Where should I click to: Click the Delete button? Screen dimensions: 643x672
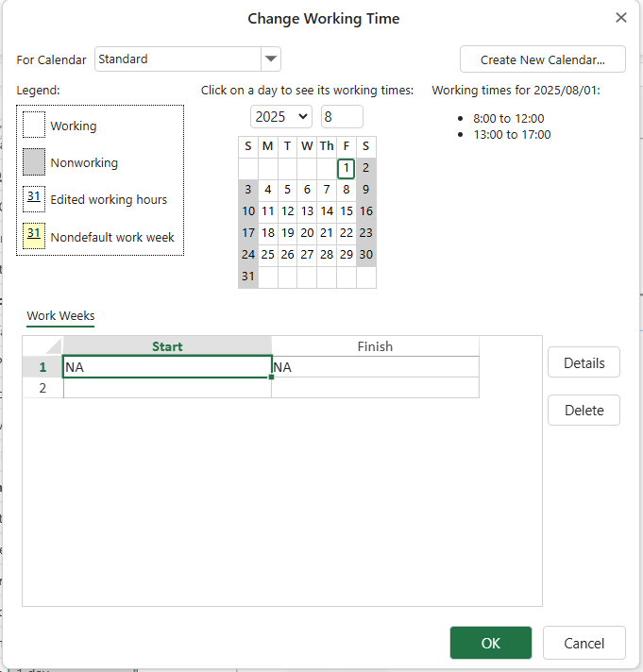click(584, 411)
